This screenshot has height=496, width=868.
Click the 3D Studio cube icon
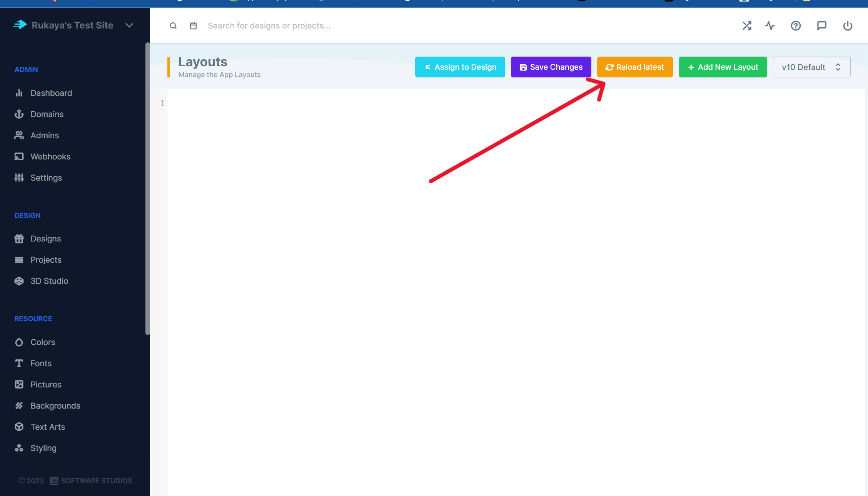pos(19,281)
